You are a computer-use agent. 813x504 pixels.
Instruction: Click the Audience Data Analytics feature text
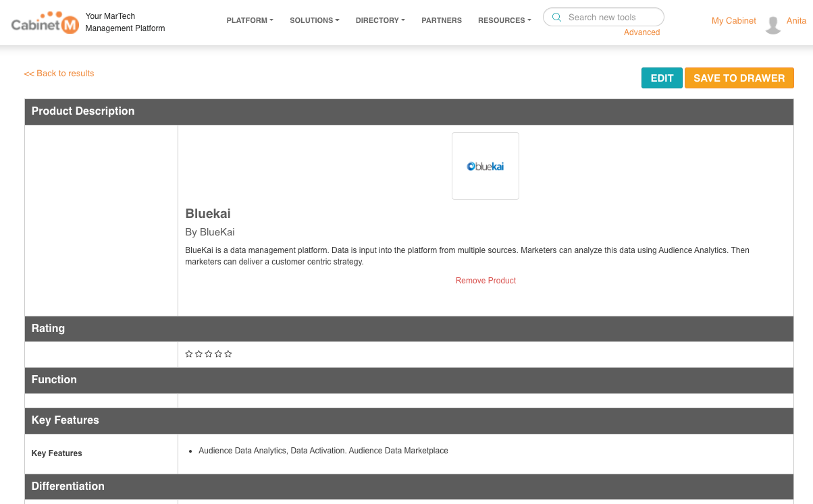click(323, 451)
